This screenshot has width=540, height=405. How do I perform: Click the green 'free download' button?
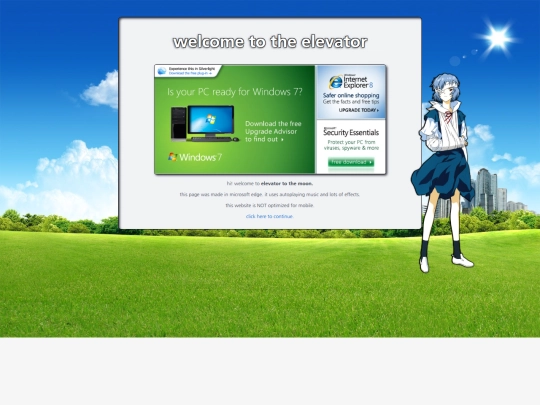(x=351, y=162)
